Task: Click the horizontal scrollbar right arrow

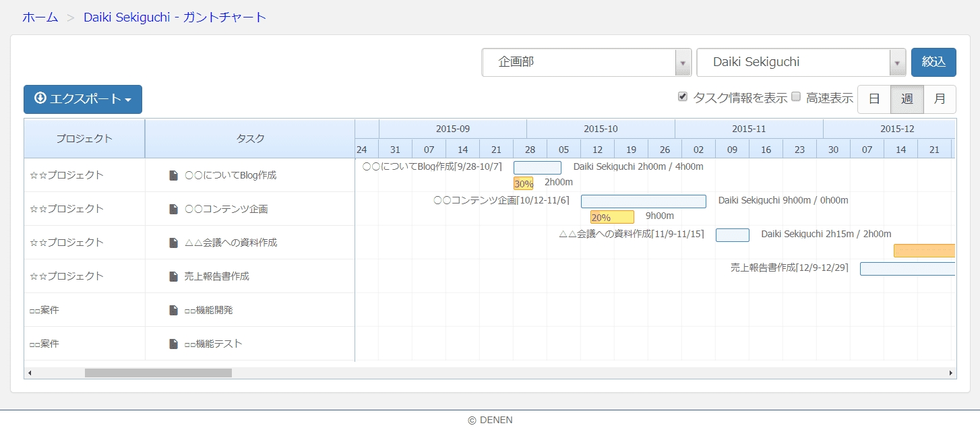Action: 950,373
